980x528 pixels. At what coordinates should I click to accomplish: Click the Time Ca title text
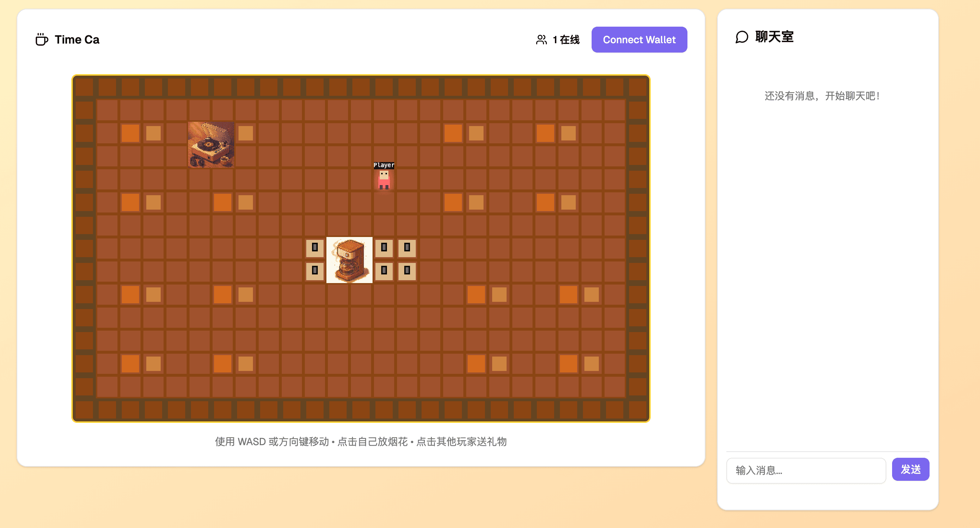[77, 40]
